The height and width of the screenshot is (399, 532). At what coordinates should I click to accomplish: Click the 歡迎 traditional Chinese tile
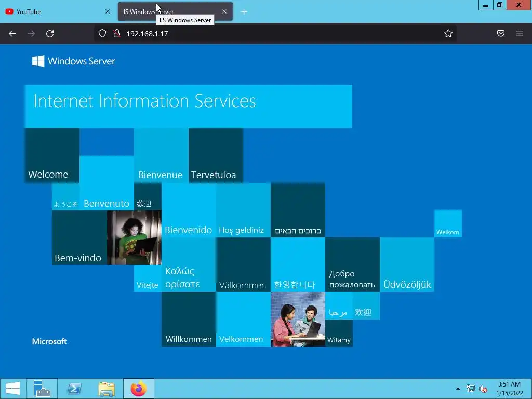(148, 197)
